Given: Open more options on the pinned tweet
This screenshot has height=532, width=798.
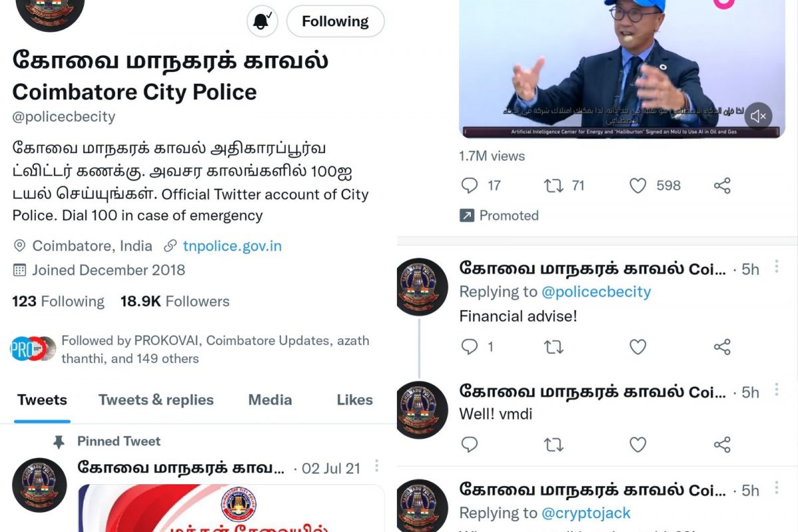Looking at the screenshot, I should pyautogui.click(x=377, y=465).
